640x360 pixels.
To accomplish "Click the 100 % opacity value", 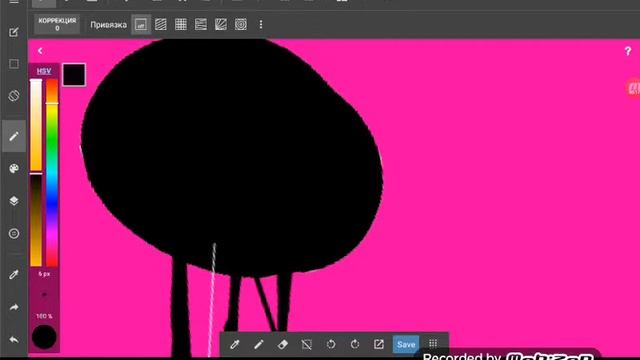I will [44, 316].
